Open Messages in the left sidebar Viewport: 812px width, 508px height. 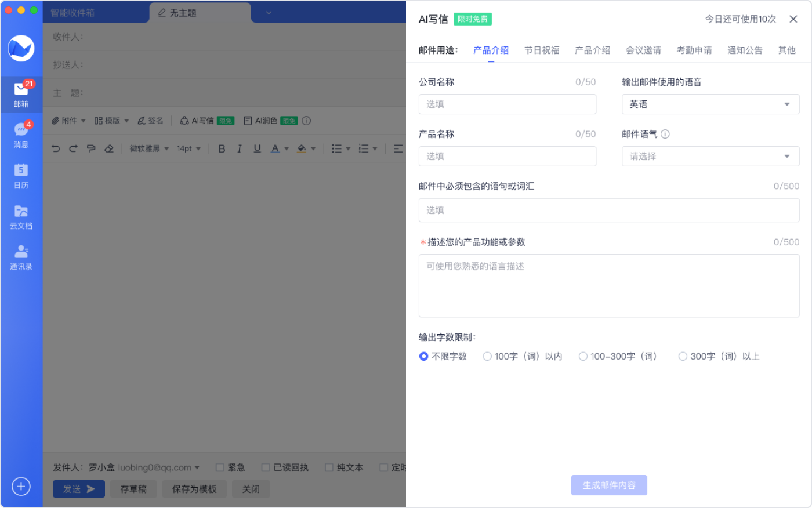[x=21, y=134]
